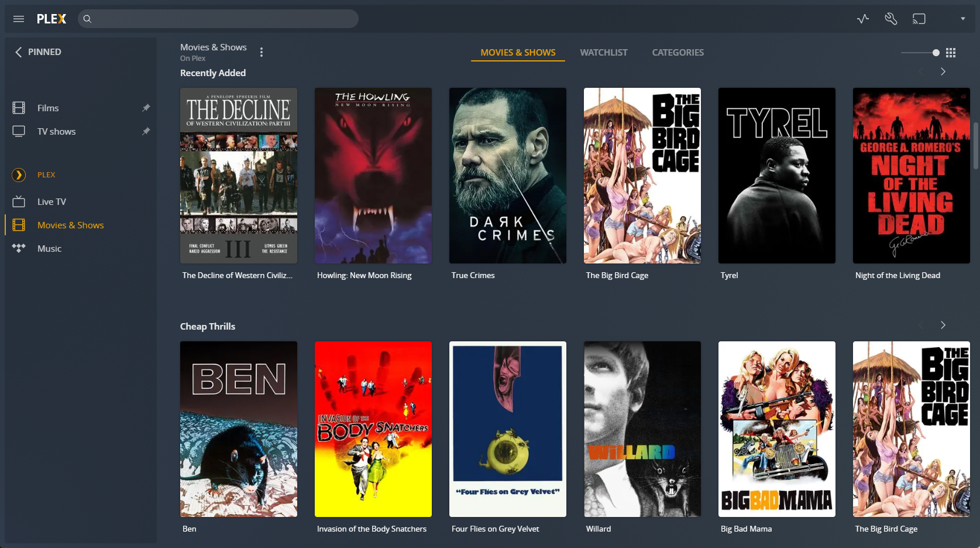
Task: Open The Decline of Western Civilization poster
Action: point(239,176)
